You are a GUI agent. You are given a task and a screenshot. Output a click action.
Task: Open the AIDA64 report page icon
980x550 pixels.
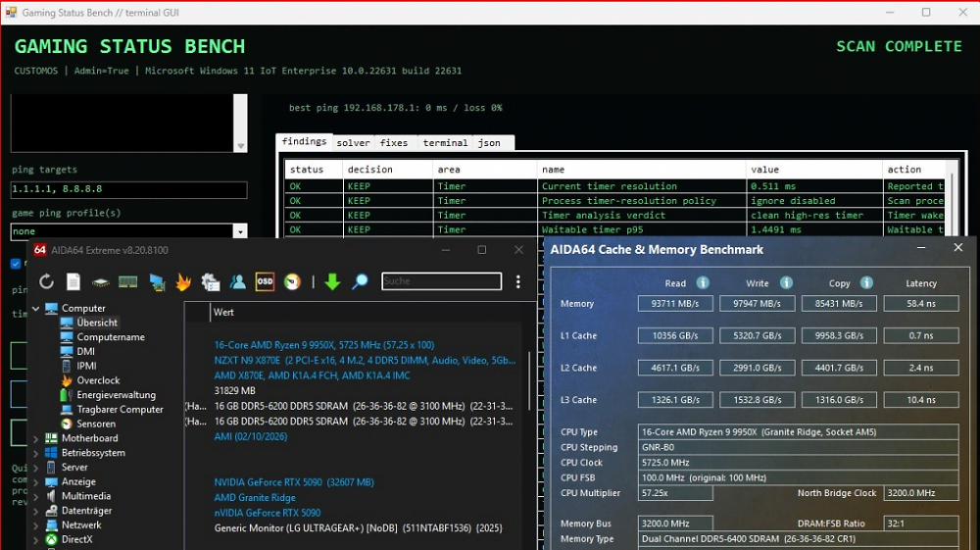(73, 282)
